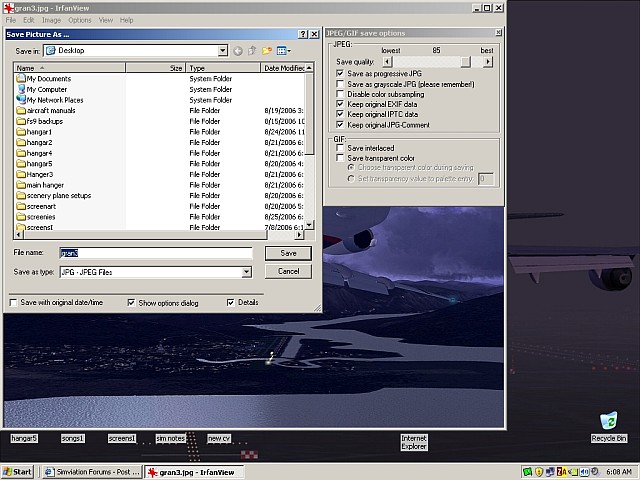
Task: Select the My Network Places icon
Action: [x=20, y=100]
